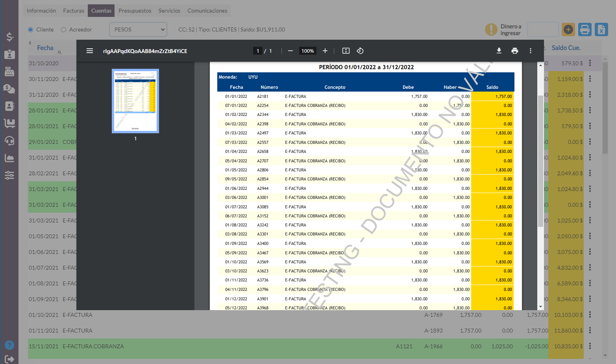
Task: Zoom out of the PDF
Action: click(290, 51)
